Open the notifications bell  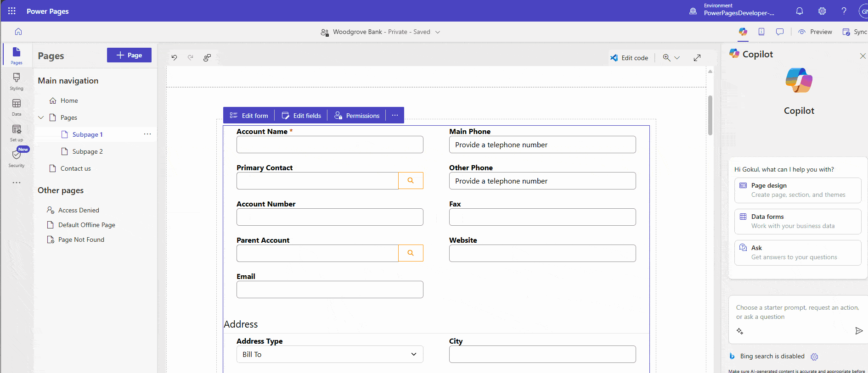(x=799, y=11)
